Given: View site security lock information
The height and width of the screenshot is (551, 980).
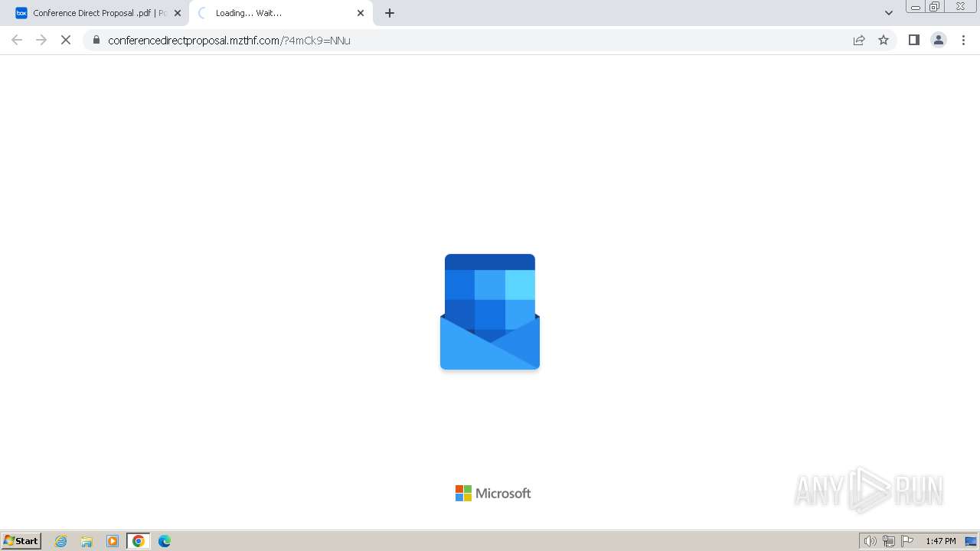Looking at the screenshot, I should [x=96, y=40].
